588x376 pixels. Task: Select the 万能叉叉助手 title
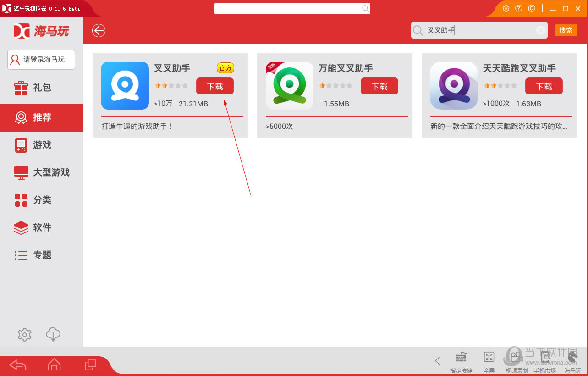(346, 68)
